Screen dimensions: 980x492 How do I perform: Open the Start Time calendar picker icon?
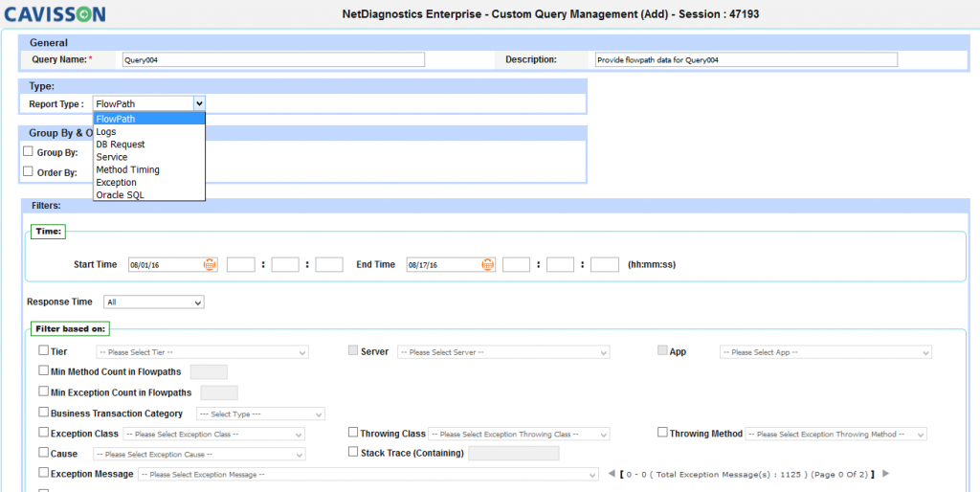click(x=210, y=264)
